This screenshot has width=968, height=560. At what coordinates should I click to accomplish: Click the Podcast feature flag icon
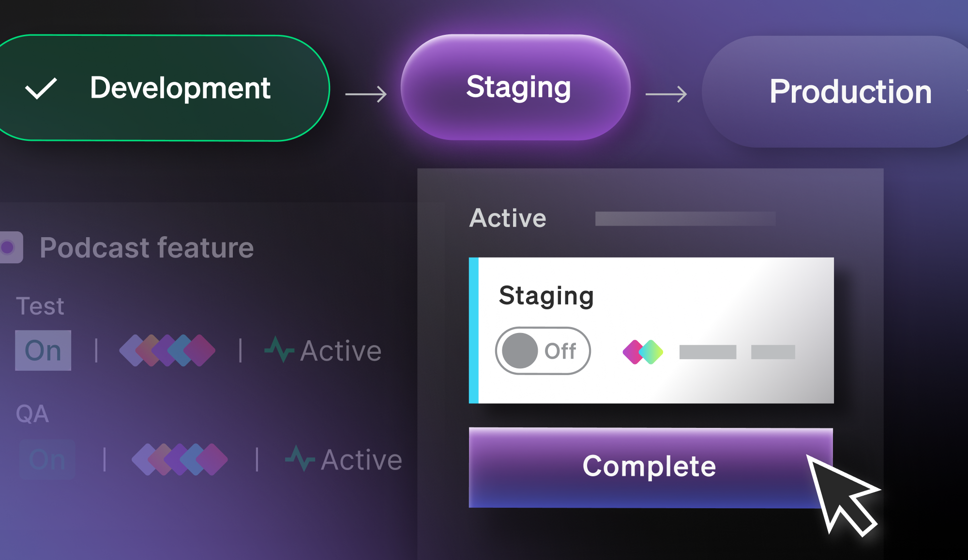[9, 247]
